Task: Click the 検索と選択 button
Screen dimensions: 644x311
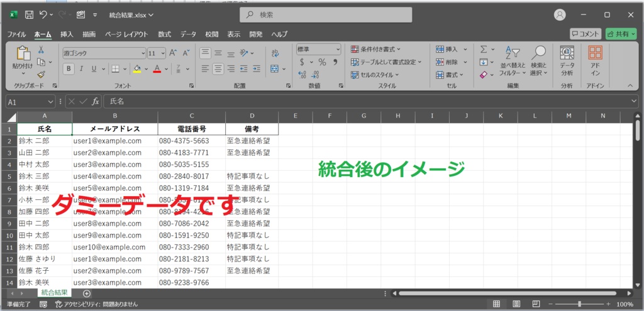Action: coord(538,61)
